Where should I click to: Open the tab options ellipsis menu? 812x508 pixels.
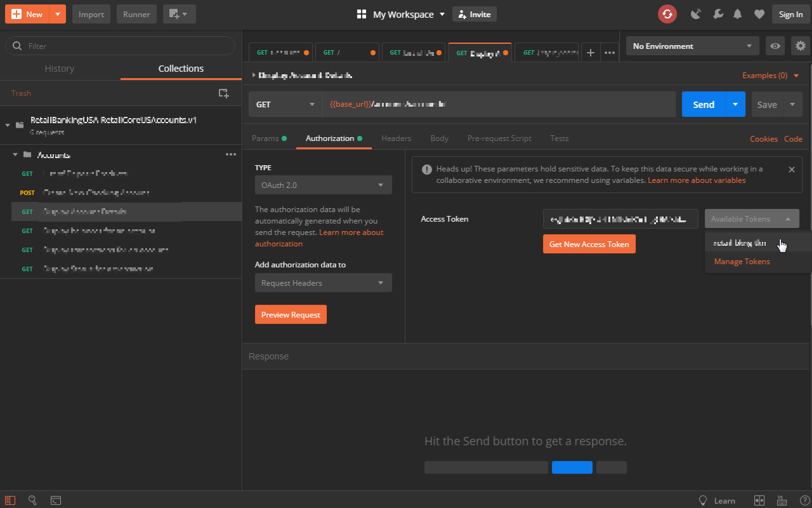pyautogui.click(x=610, y=53)
